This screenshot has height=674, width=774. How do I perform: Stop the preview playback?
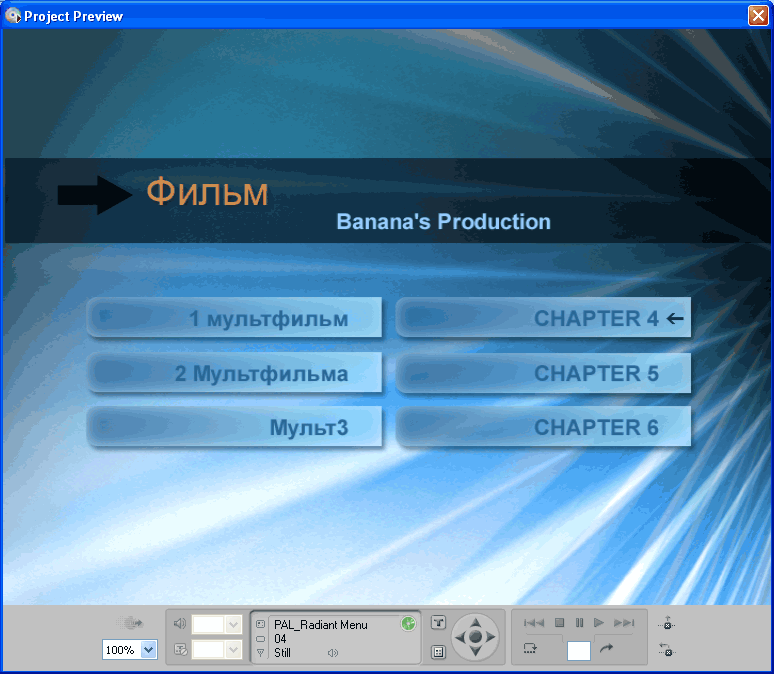click(x=559, y=623)
